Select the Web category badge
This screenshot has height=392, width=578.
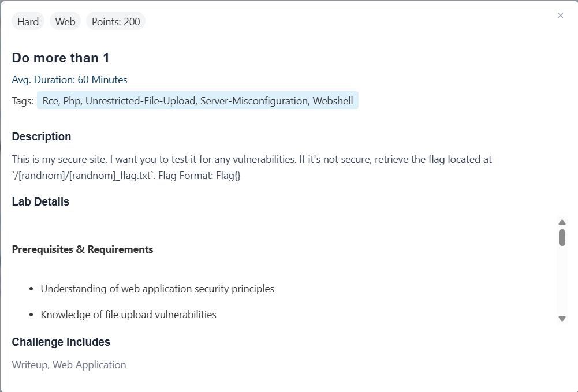point(65,22)
